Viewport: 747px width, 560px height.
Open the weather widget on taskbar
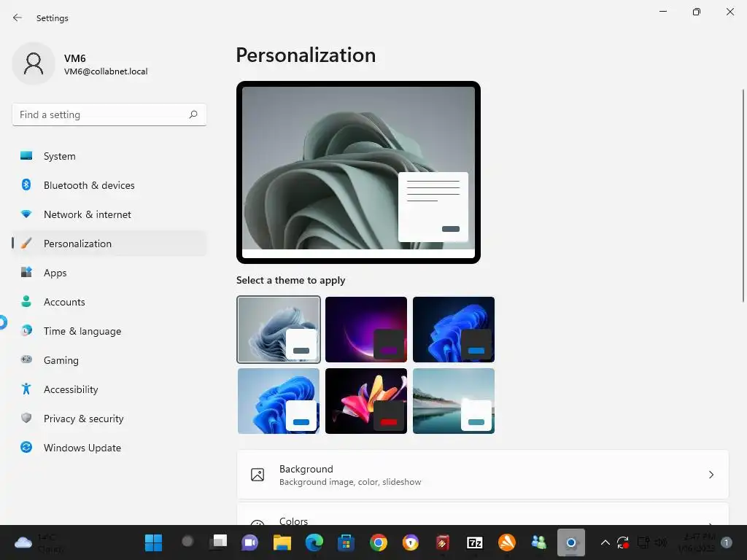[x=39, y=542]
